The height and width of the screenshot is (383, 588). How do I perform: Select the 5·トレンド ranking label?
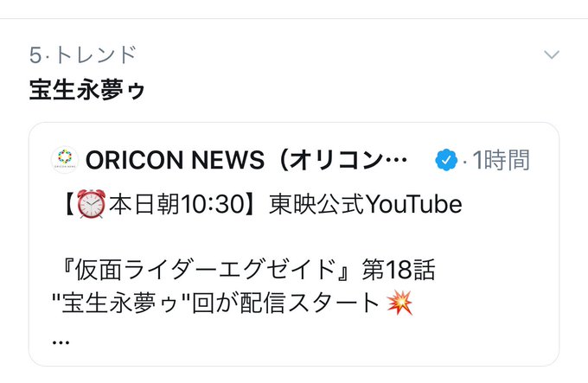(x=83, y=54)
